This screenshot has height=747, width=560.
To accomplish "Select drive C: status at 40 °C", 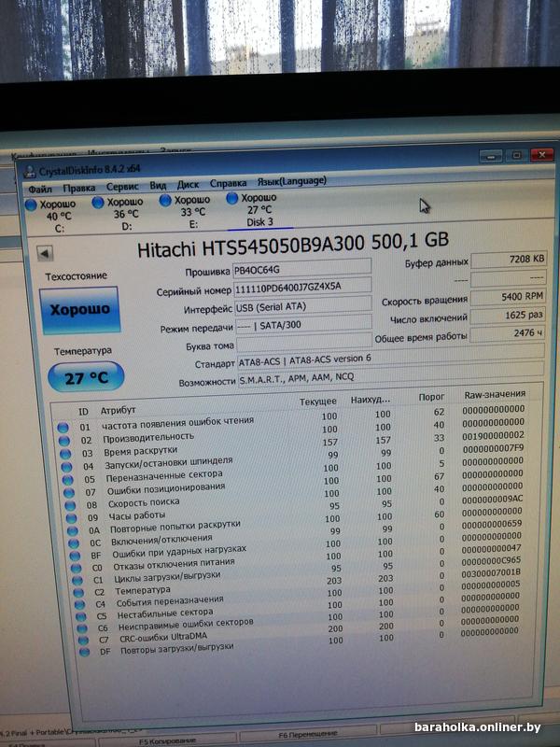I will (x=51, y=217).
